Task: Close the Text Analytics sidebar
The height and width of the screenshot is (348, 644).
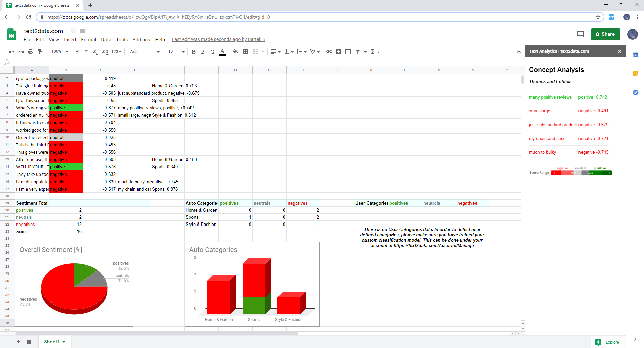Action: [x=620, y=51]
